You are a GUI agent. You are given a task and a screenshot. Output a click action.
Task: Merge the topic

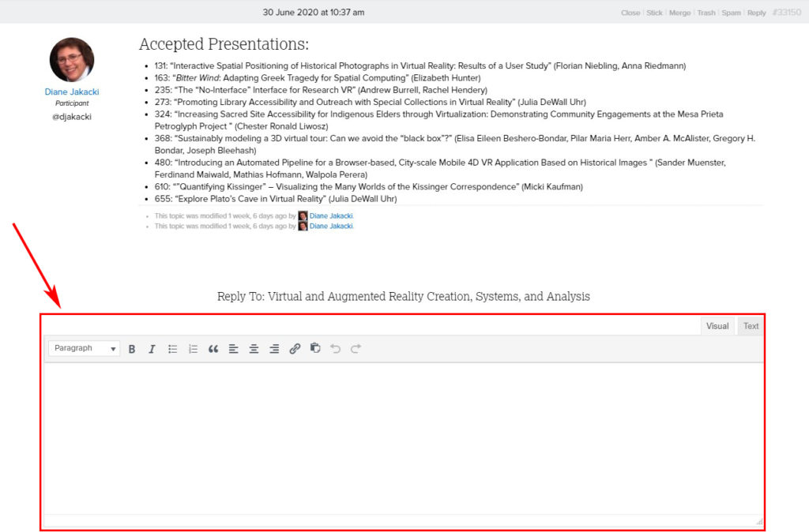point(679,13)
